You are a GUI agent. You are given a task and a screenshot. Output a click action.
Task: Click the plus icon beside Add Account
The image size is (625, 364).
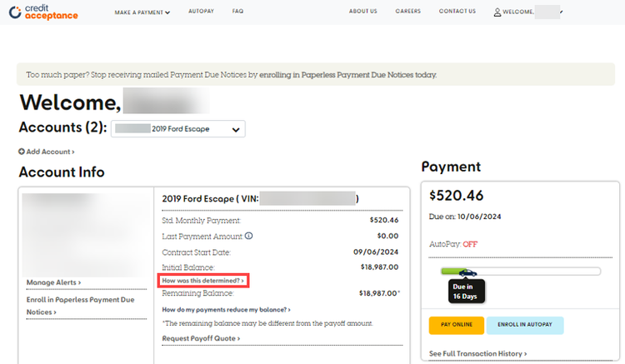click(22, 152)
